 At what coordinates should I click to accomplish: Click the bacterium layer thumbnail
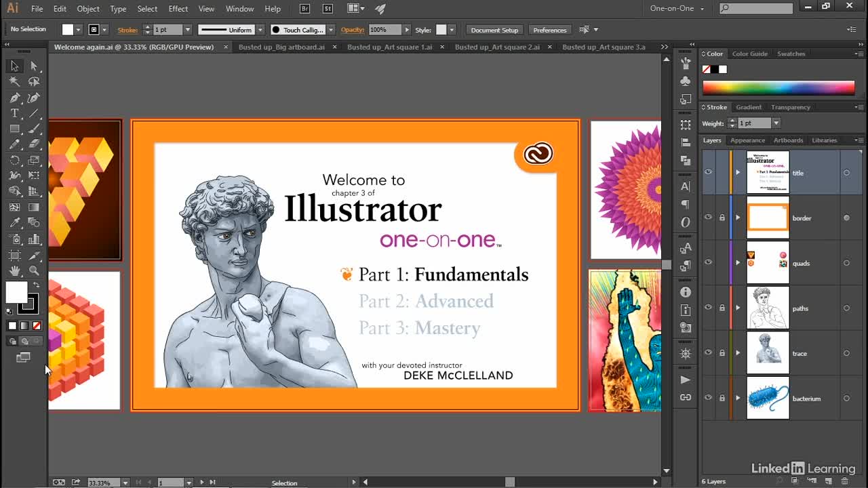pyautogui.click(x=768, y=399)
